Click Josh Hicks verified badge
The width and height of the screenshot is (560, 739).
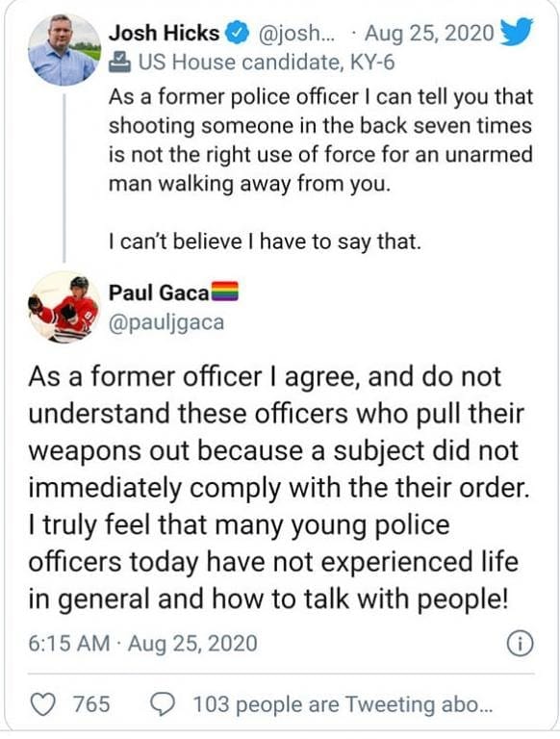pyautogui.click(x=237, y=34)
